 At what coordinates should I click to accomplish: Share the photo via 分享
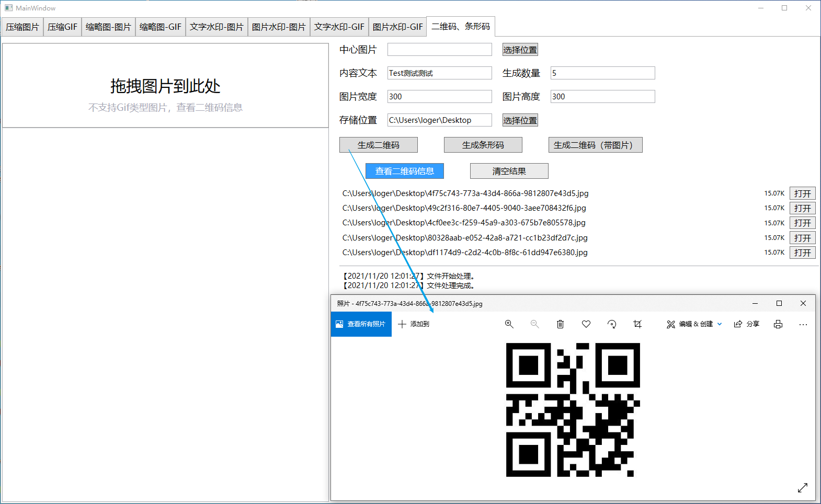tap(747, 324)
